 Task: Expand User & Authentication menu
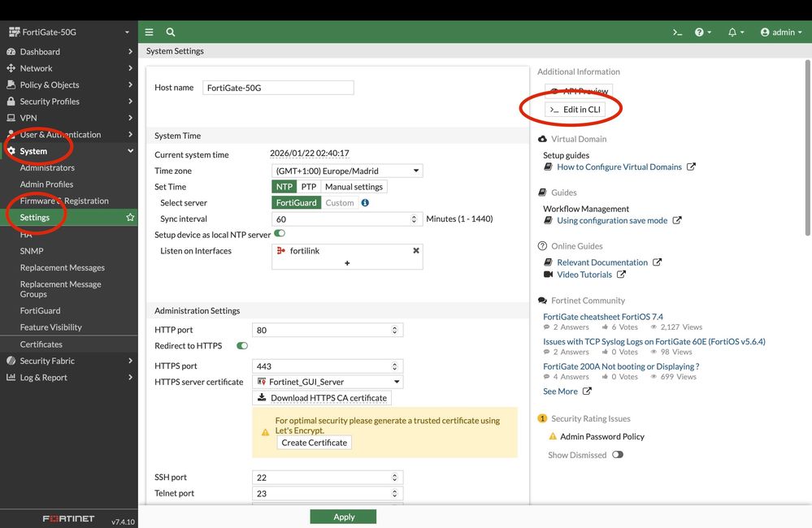(x=69, y=135)
